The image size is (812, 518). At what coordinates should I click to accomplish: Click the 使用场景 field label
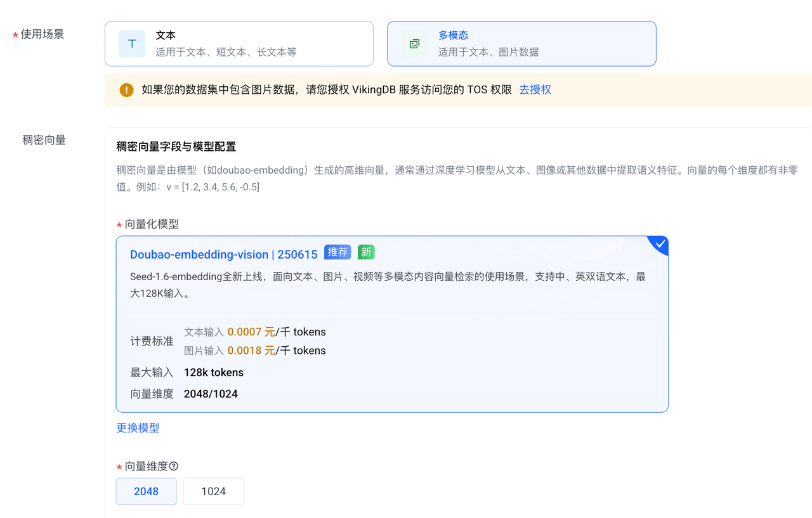click(x=43, y=34)
